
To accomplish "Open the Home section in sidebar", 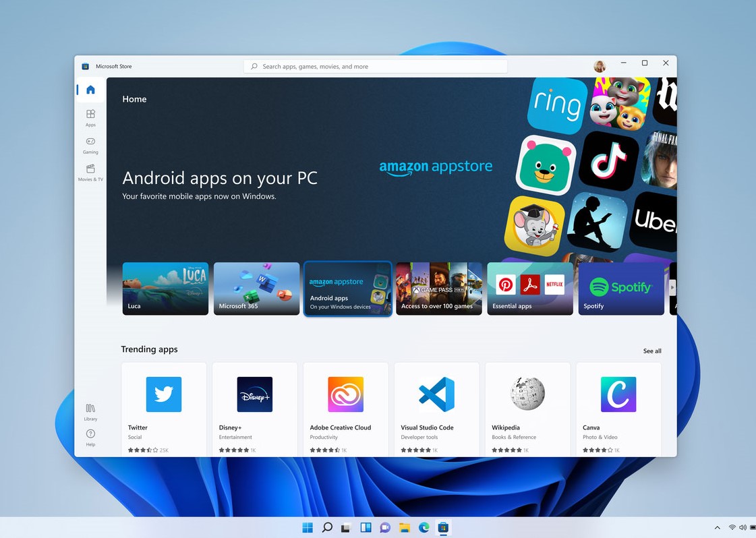I will (90, 90).
